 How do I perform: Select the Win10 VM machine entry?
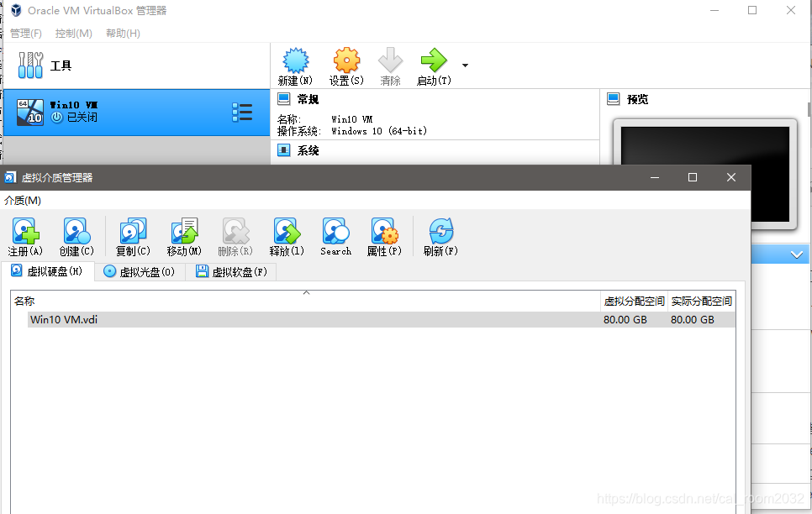coord(135,113)
